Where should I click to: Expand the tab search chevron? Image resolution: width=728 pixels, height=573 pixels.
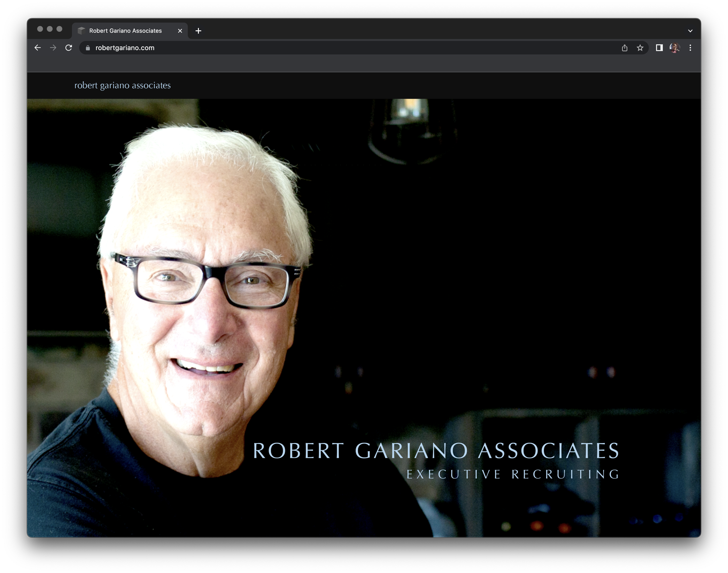690,31
